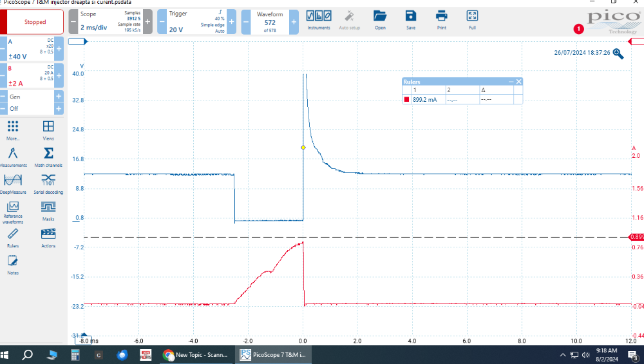Click the Stopped capture button
Screen dimensions: 644x364
(x=35, y=22)
